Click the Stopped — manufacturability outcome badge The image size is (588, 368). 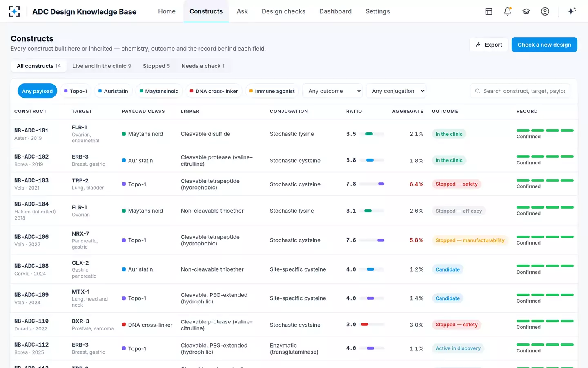[470, 240]
